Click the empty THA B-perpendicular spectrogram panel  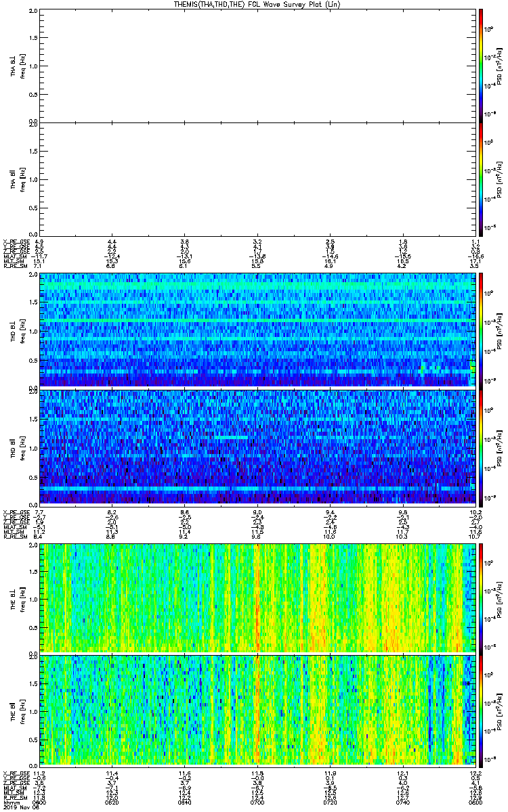pos(257,65)
